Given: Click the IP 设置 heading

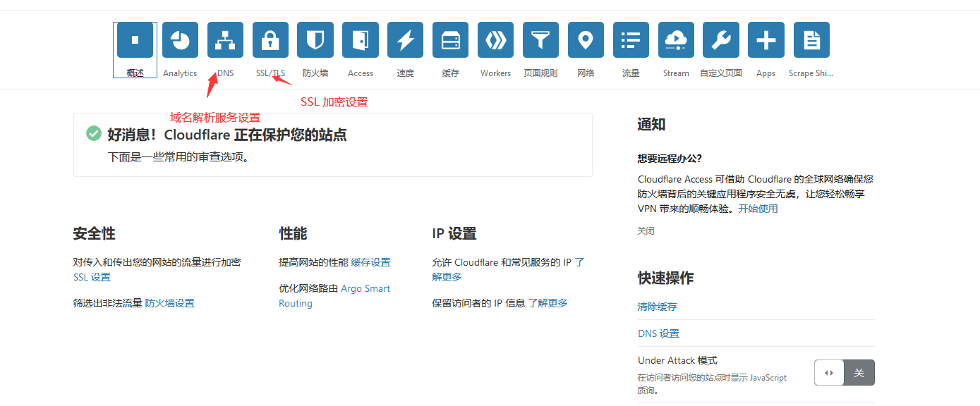Looking at the screenshot, I should 454,233.
